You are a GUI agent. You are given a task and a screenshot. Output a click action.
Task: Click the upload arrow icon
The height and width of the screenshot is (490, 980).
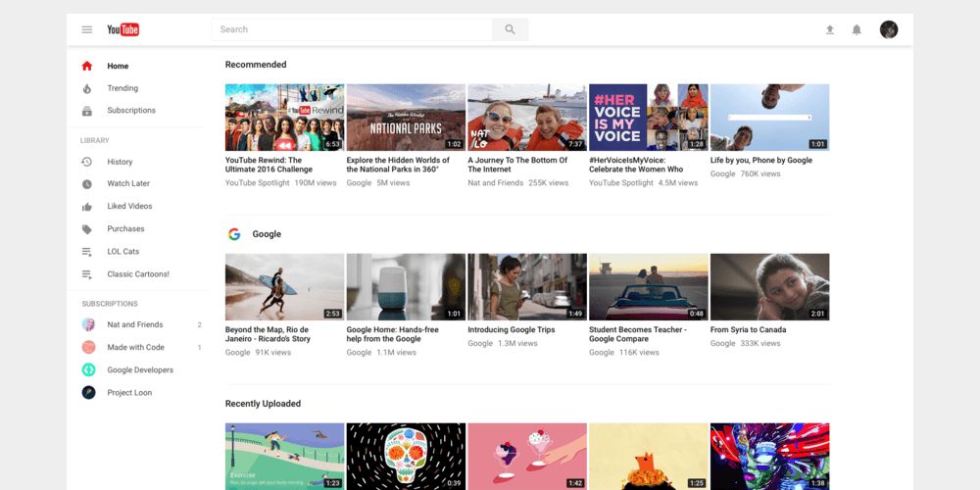click(830, 29)
